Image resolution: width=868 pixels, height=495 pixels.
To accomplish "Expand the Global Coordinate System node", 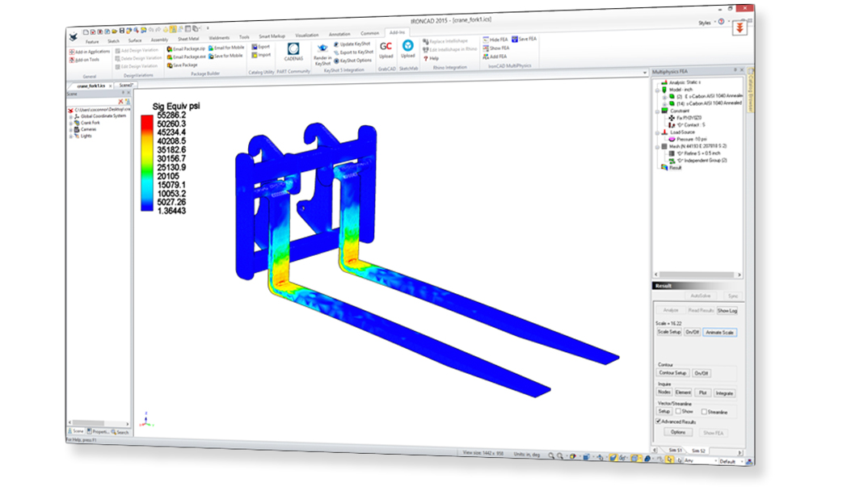I will click(x=70, y=115).
